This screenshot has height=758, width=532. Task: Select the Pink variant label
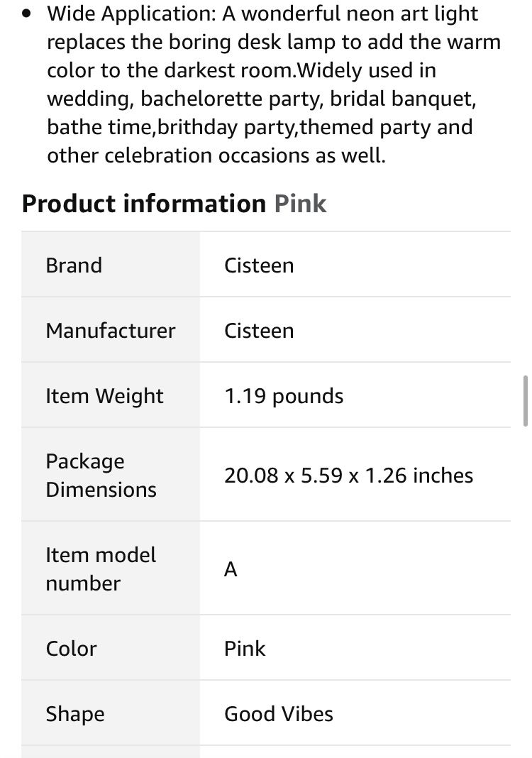click(x=301, y=204)
